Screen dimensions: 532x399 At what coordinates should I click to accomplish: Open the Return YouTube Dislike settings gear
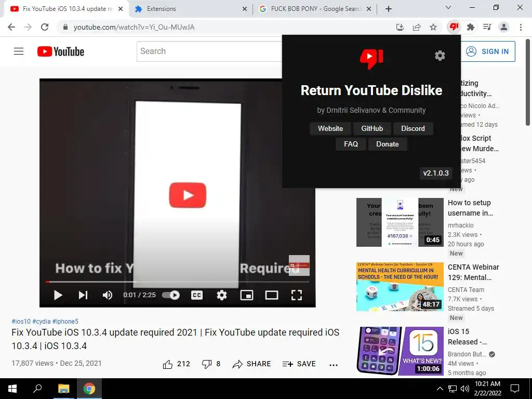440,55
